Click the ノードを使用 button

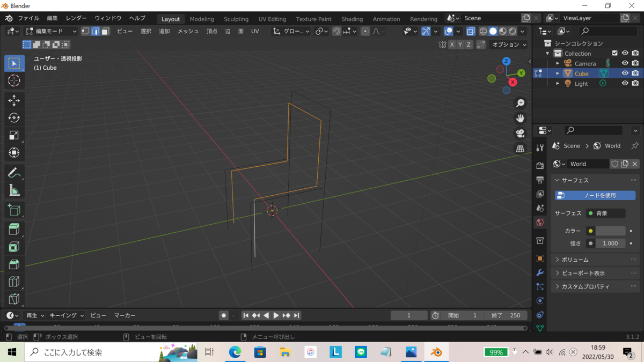(595, 195)
